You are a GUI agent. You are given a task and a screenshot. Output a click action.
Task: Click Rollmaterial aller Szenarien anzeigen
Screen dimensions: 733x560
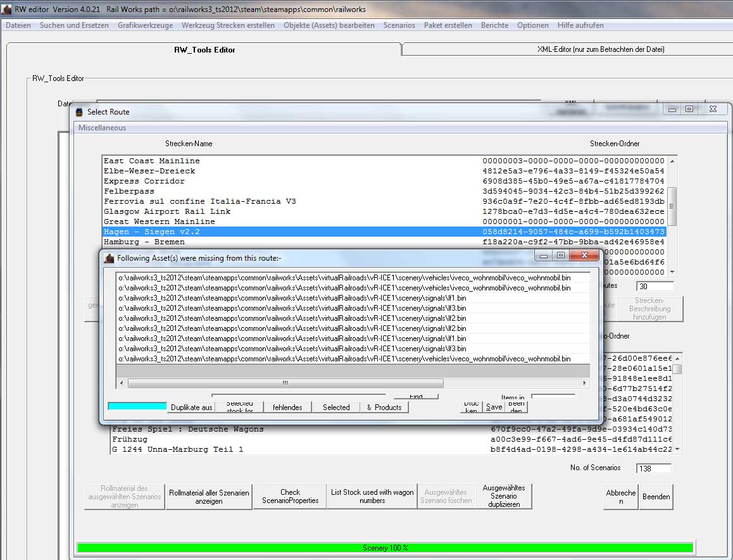208,497
